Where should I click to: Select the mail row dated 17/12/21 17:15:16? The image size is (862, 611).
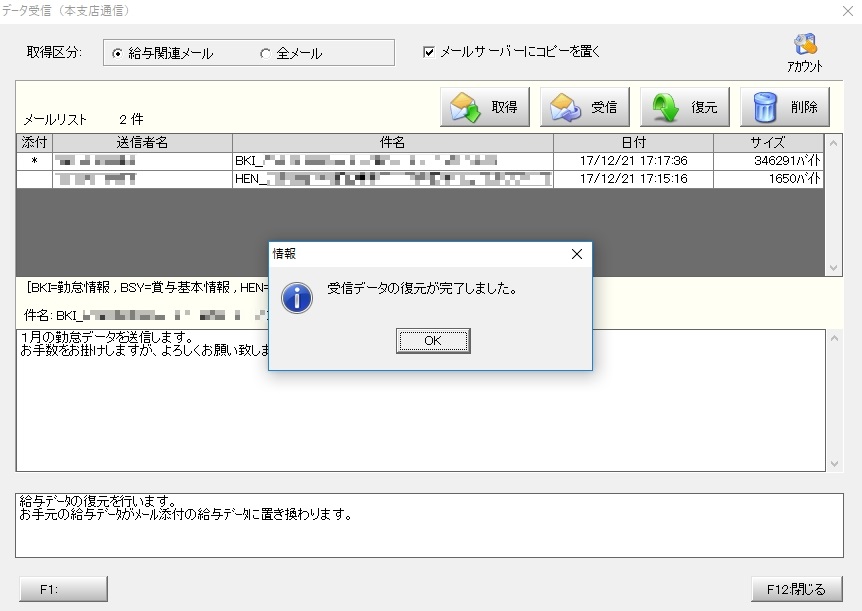(x=419, y=179)
